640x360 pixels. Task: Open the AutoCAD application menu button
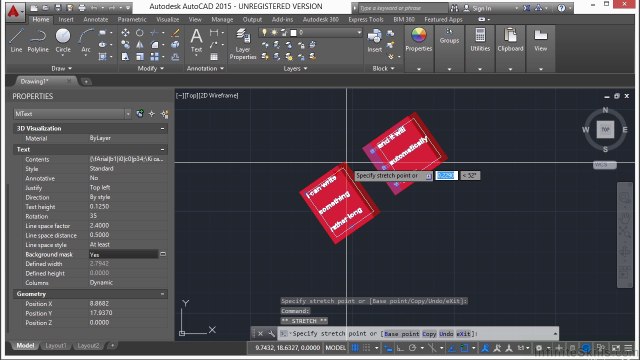point(15,11)
